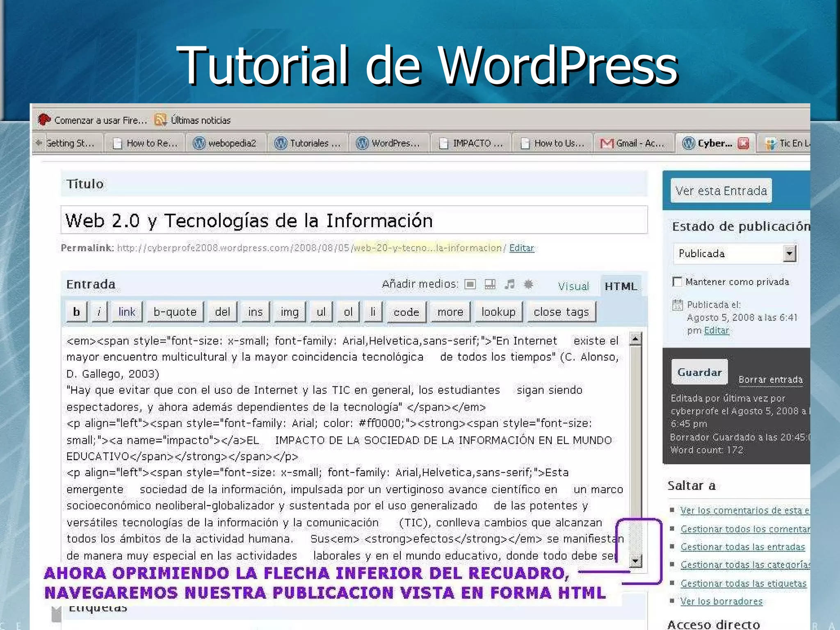The image size is (840, 630).
Task: Open the WordPres... browser tab
Action: click(390, 143)
